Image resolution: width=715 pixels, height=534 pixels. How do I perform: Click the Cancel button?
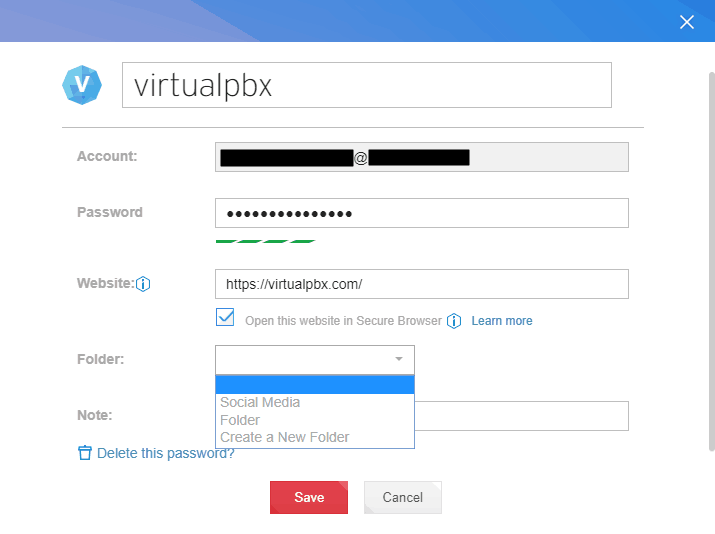pyautogui.click(x=403, y=497)
